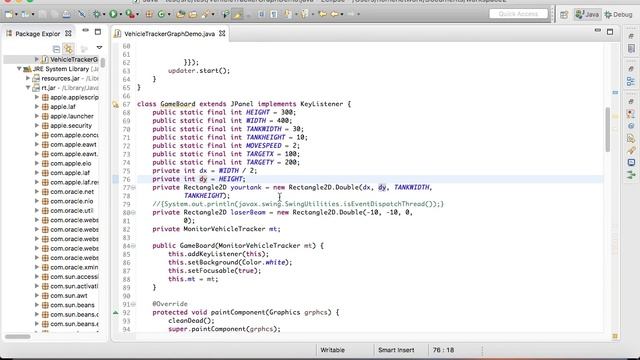Screen dimensions: 640x360
Task: Minimize the editor area
Action: [598, 31]
